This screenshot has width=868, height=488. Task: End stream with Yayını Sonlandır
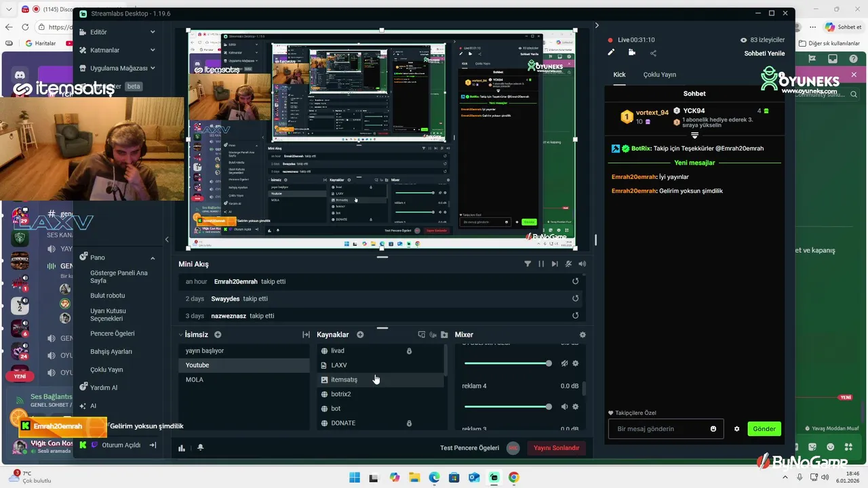click(x=556, y=448)
